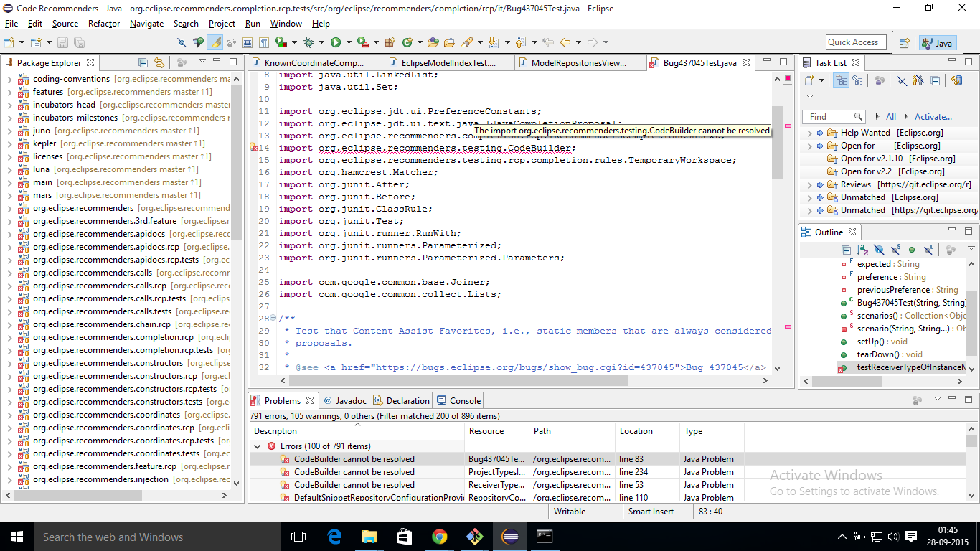Click the Open Task folder icon
Screen dimensions: 980x551
coord(450,42)
